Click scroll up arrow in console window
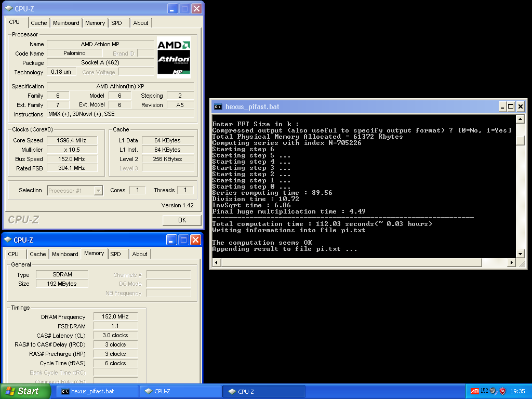Image resolution: width=532 pixels, height=399 pixels. (x=520, y=119)
